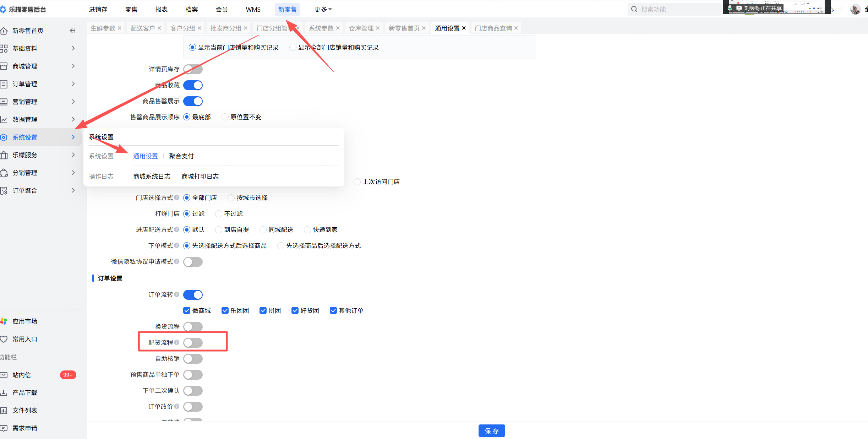Switch to the 系统参数 tab
868x439 pixels.
321,28
